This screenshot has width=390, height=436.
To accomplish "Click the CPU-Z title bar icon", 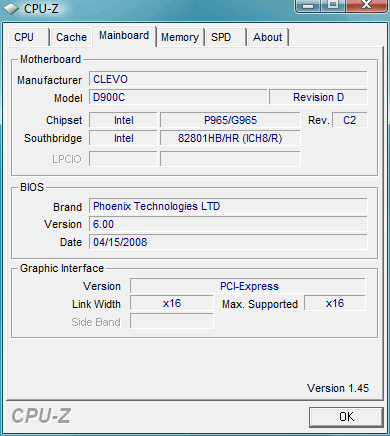I will pos(11,9).
